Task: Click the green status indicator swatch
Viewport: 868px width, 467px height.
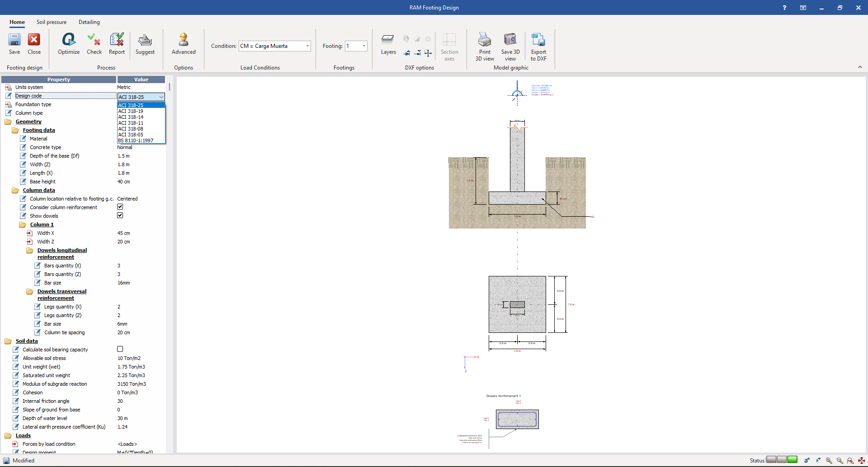Action: pos(793,460)
